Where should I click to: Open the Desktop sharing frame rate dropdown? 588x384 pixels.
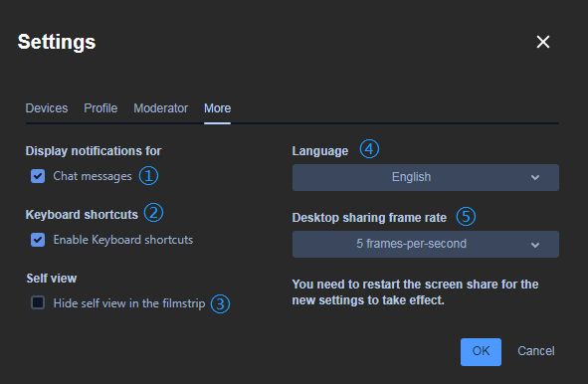pyautogui.click(x=426, y=244)
